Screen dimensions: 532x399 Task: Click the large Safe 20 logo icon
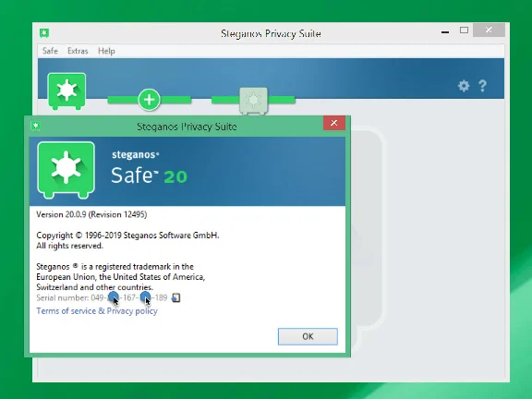coord(66,170)
